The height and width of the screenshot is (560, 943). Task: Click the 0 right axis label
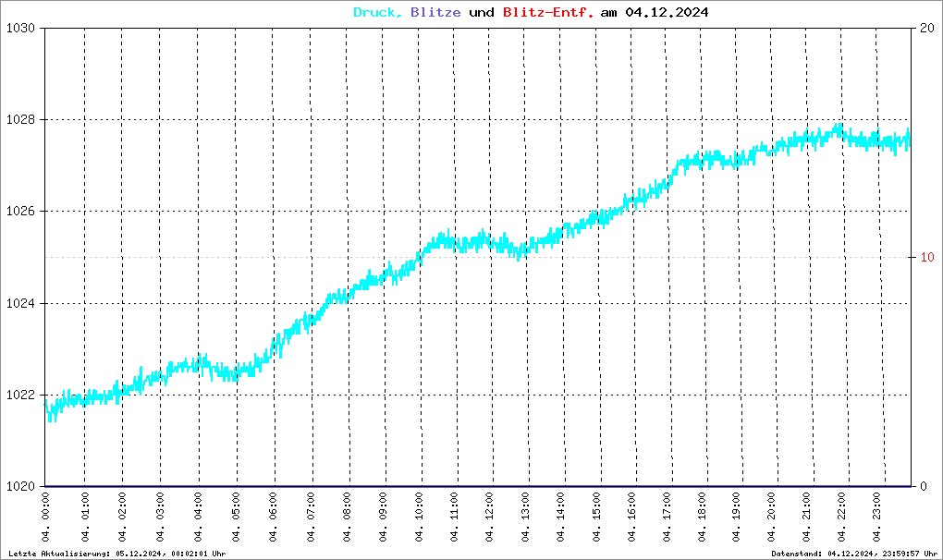[x=924, y=487]
